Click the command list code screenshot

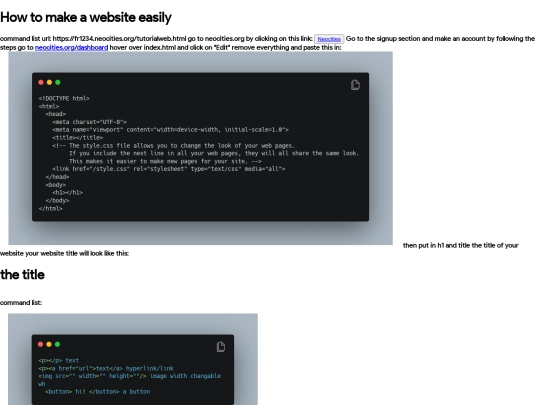(133, 359)
